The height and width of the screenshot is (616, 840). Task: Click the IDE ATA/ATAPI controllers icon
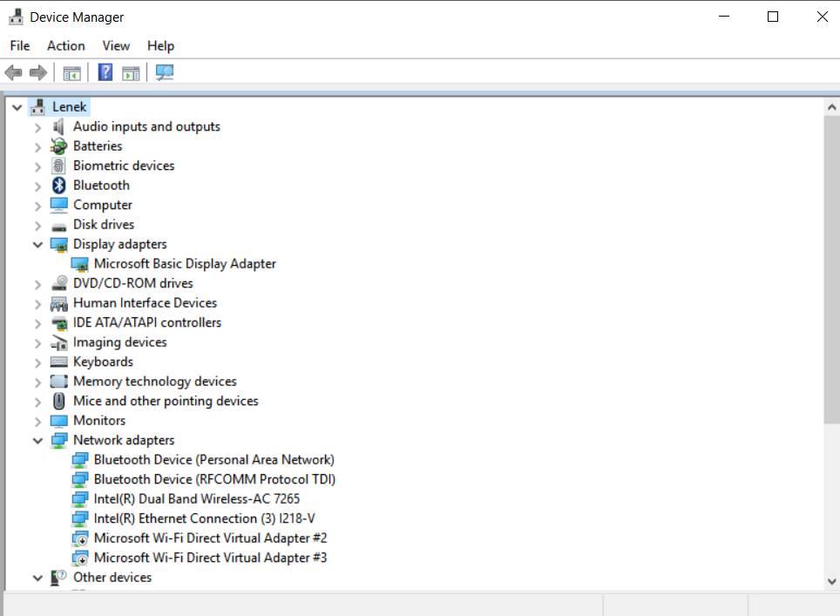59,323
